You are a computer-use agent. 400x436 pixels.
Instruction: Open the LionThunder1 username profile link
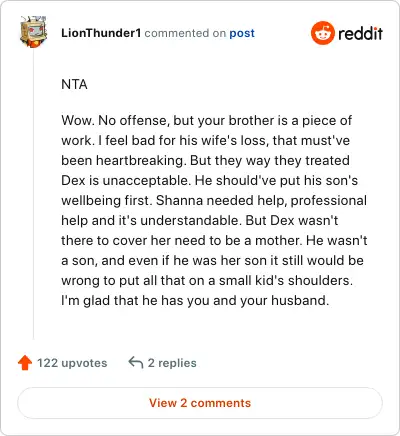coord(101,33)
